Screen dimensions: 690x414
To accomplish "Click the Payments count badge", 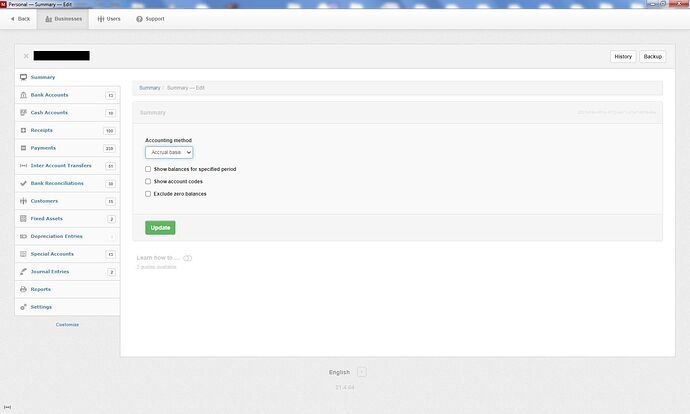I will tap(110, 148).
